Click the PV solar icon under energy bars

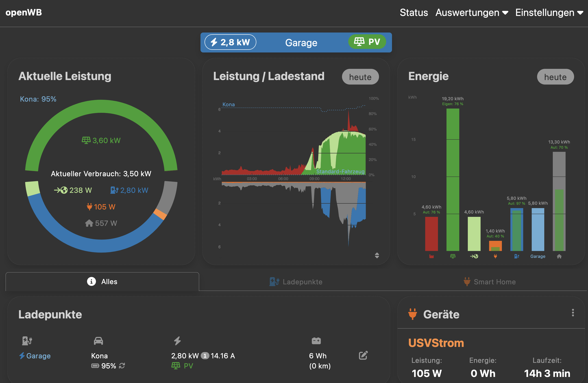[x=453, y=256]
